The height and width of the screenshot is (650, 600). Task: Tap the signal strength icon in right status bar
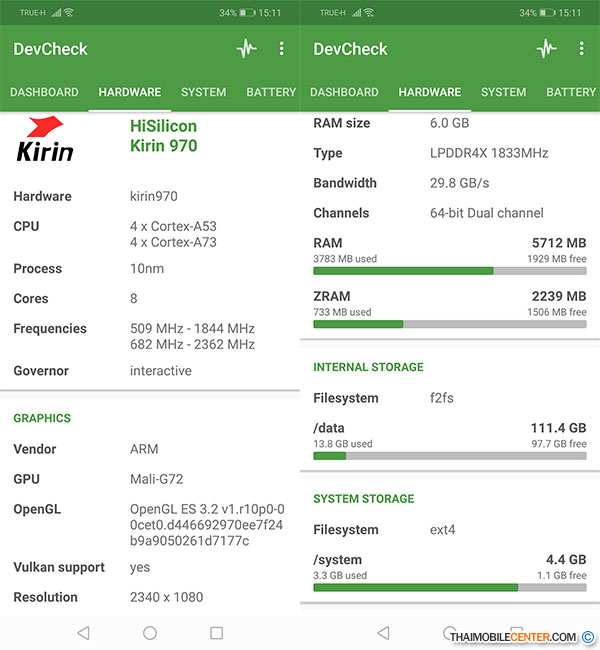[x=356, y=13]
